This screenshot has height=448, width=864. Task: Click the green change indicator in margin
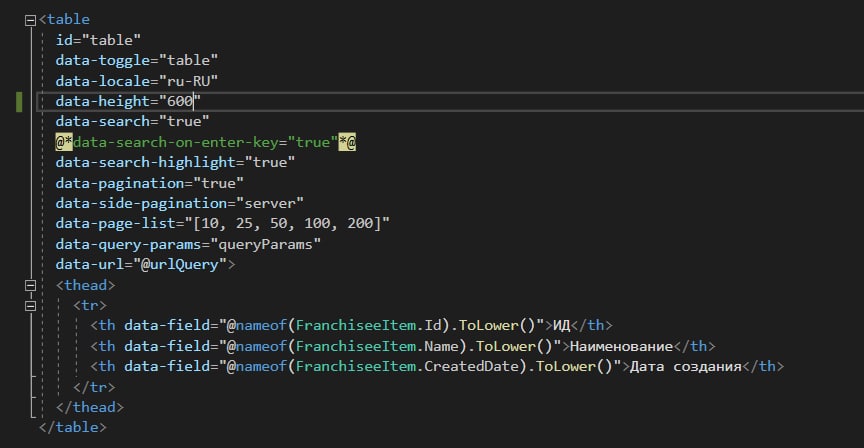pos(19,102)
